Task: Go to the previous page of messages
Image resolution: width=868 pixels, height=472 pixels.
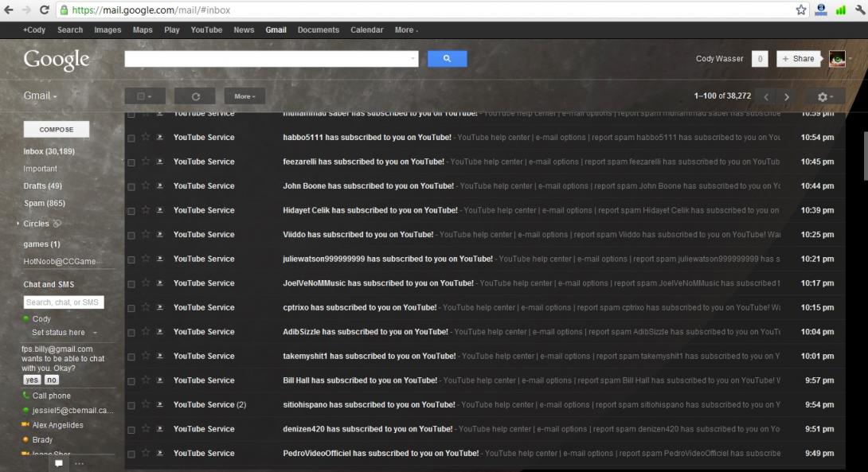Action: (766, 97)
